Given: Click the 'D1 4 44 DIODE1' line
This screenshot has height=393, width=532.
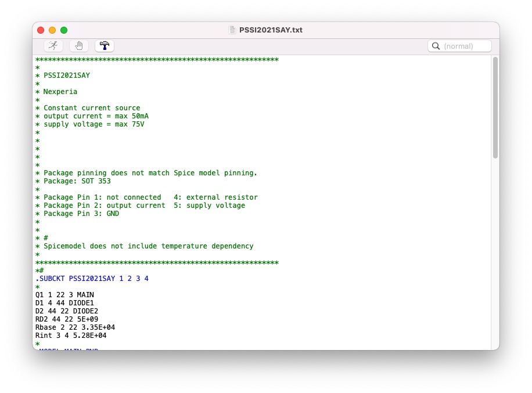Looking at the screenshot, I should click(64, 303).
